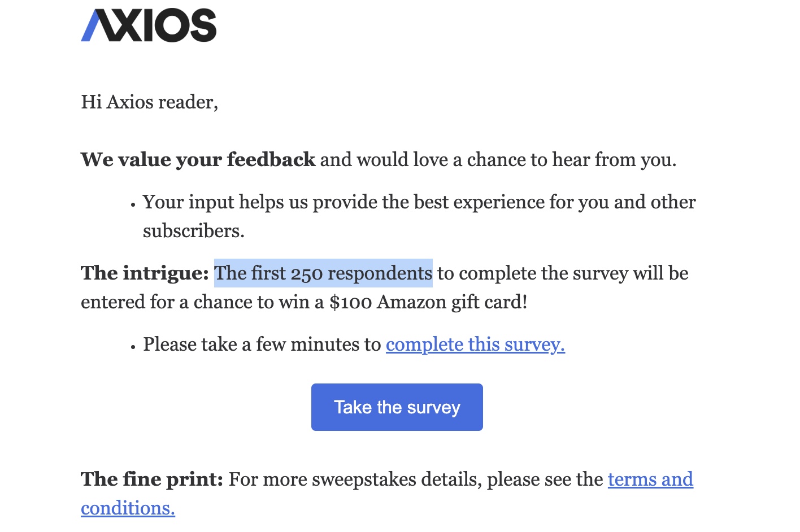Click the bullet before "Your input helps"
This screenshot has width=800, height=532.
click(x=133, y=206)
